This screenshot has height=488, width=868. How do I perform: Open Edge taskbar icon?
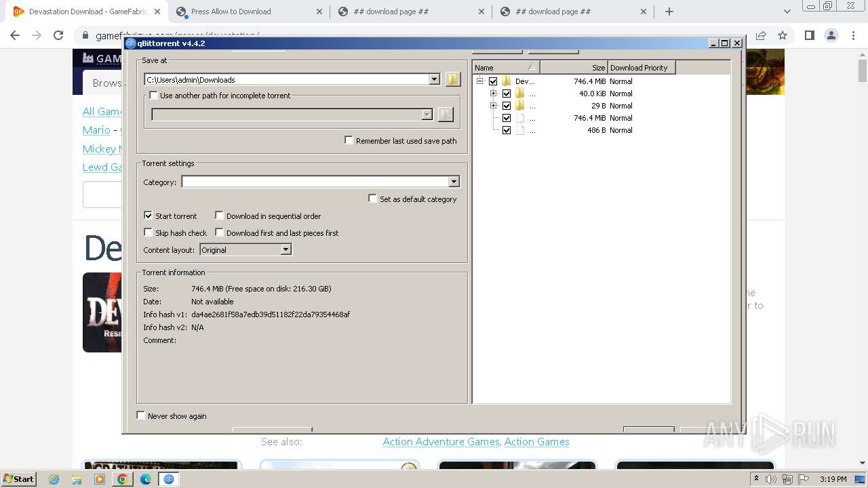[146, 479]
